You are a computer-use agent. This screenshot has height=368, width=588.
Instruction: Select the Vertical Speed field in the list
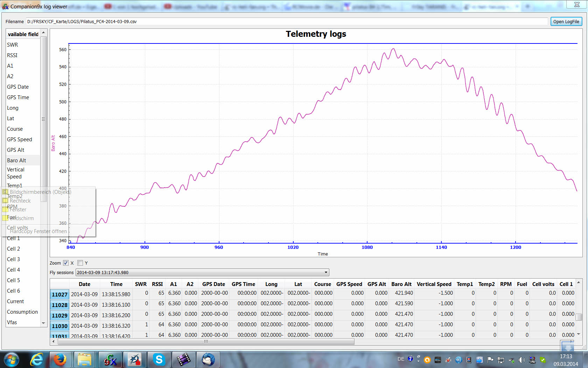coord(23,173)
